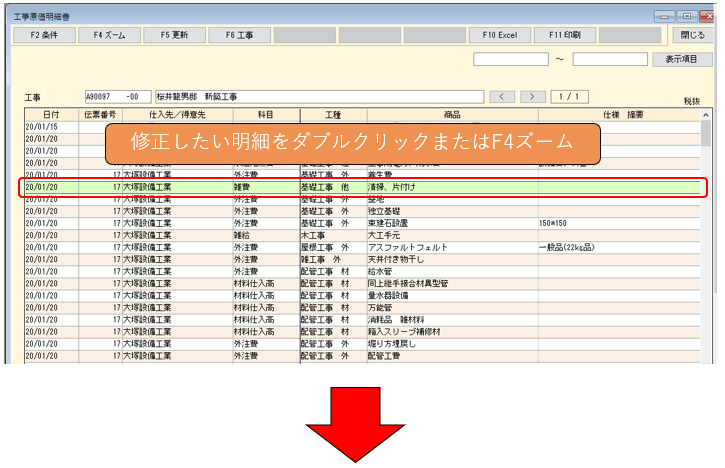Image resolution: width=725 pixels, height=468 pixels.
Task: Select the アスファルトフェルト product row
Action: tap(363, 247)
